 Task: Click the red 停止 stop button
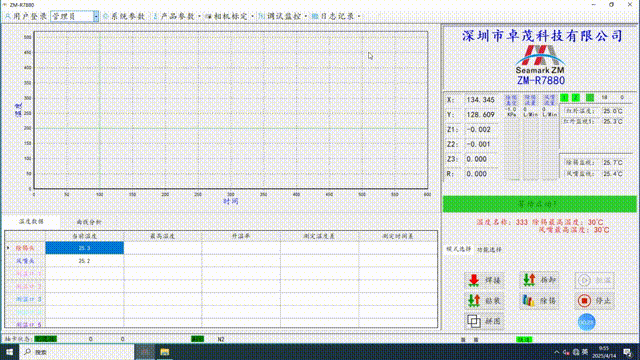(x=594, y=301)
